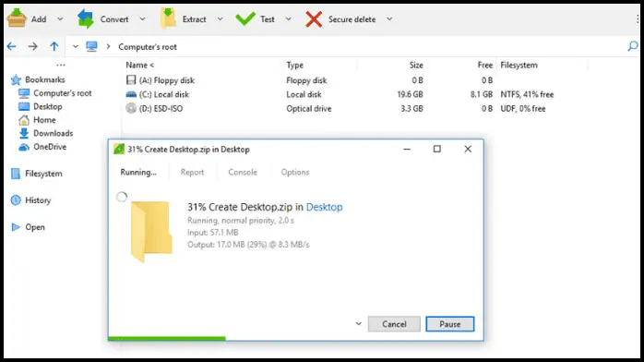The height and width of the screenshot is (362, 644).
Task: Click 19.6 GB size cell
Action: pos(410,94)
